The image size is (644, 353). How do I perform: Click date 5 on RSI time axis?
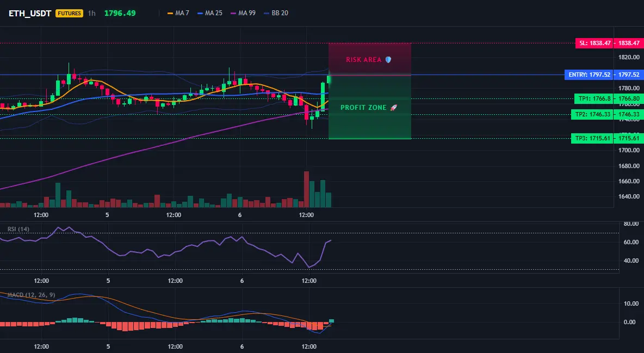tap(108, 281)
